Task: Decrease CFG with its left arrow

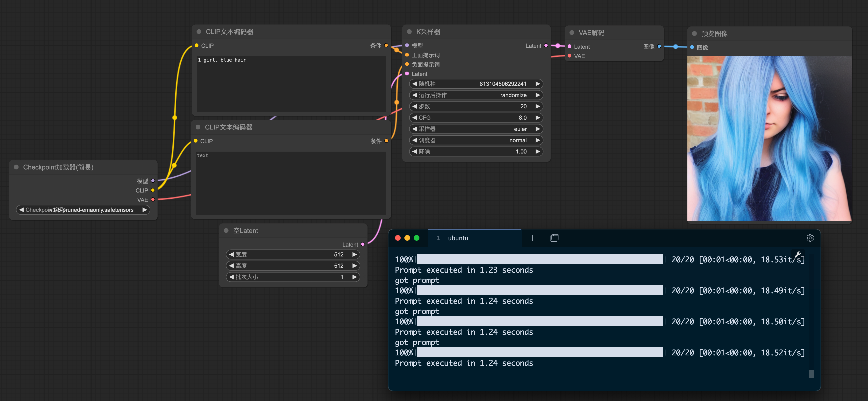Action: (x=415, y=117)
